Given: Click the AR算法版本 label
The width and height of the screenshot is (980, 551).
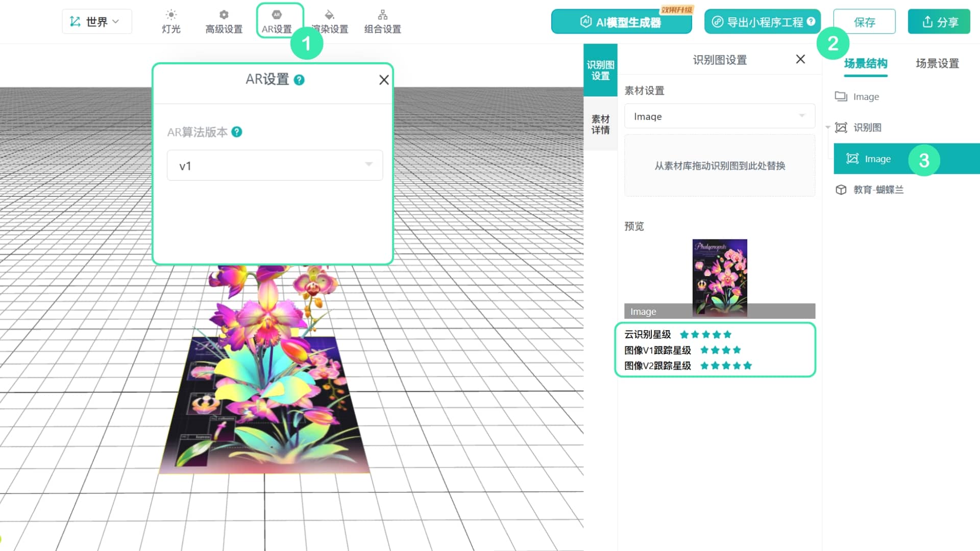Looking at the screenshot, I should (198, 132).
